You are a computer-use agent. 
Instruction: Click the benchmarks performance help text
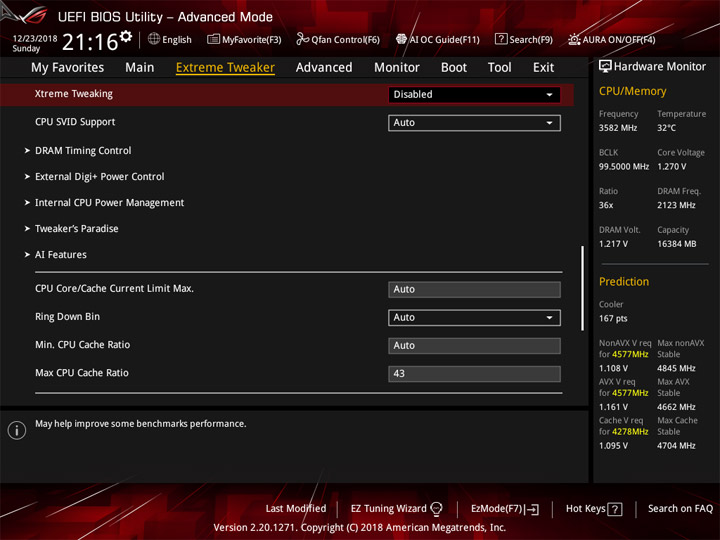pyautogui.click(x=141, y=424)
